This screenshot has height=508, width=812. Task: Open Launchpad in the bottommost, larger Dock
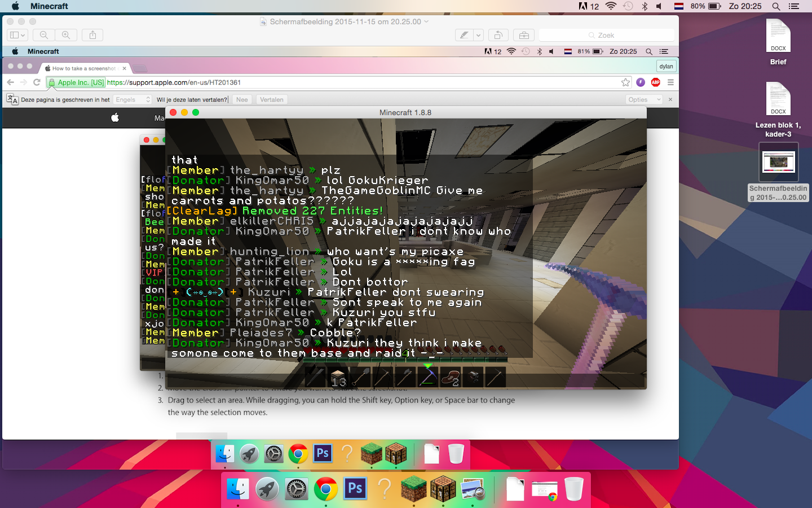(x=267, y=489)
